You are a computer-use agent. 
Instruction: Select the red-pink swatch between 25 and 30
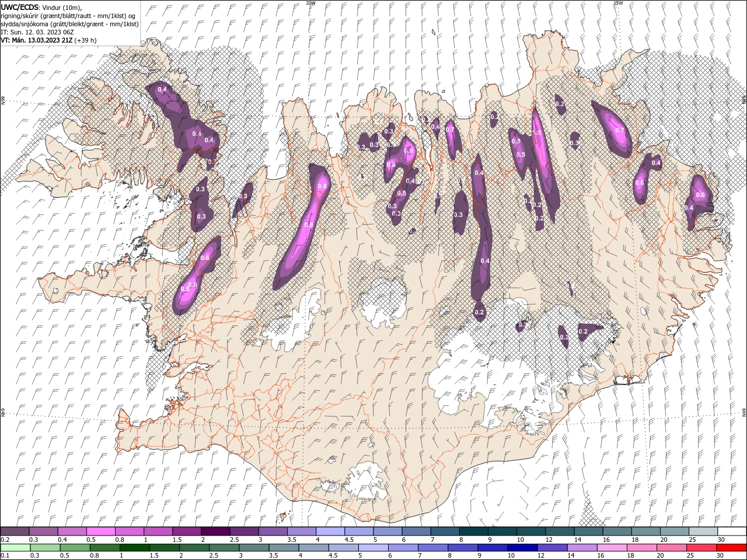tap(702, 548)
